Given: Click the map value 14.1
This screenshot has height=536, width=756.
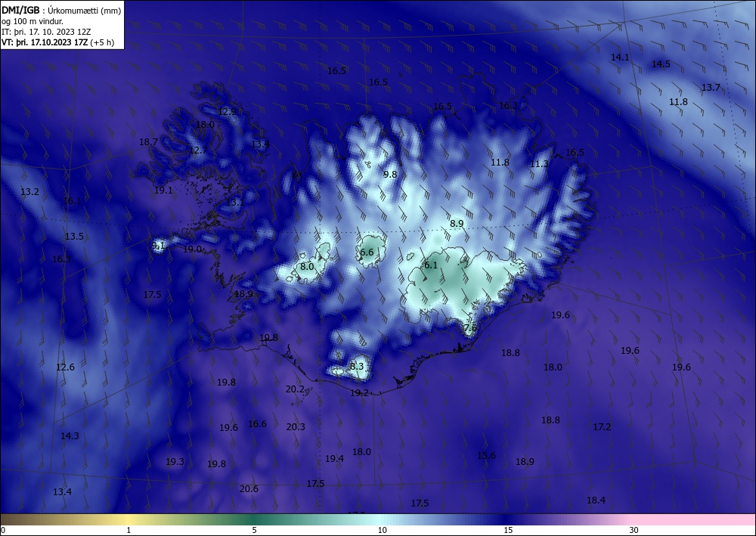Looking at the screenshot, I should click(x=620, y=57).
